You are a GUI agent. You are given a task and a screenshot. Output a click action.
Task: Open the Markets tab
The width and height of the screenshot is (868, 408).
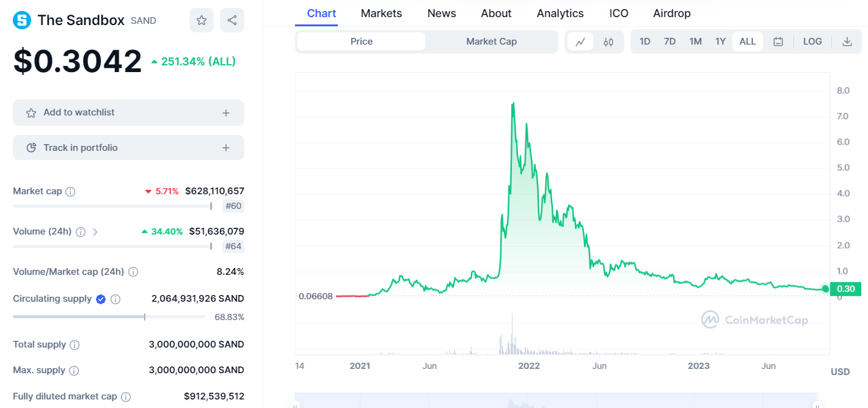click(x=381, y=13)
